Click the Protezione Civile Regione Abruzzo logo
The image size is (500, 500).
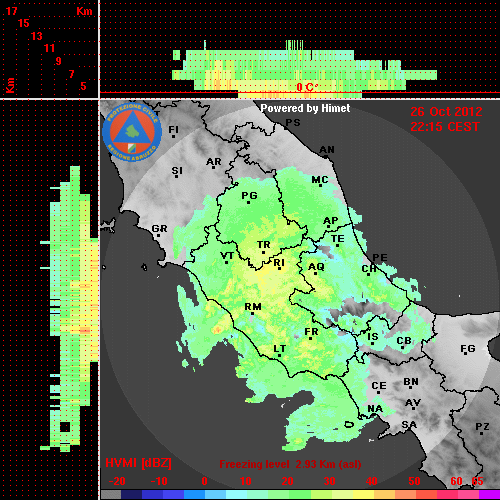point(132,133)
